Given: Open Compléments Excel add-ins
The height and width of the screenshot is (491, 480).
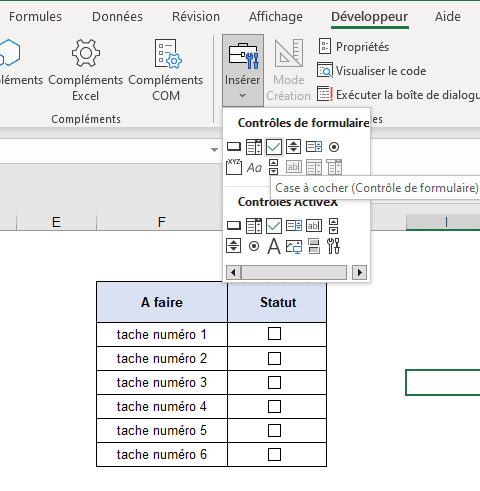Looking at the screenshot, I should [x=86, y=70].
